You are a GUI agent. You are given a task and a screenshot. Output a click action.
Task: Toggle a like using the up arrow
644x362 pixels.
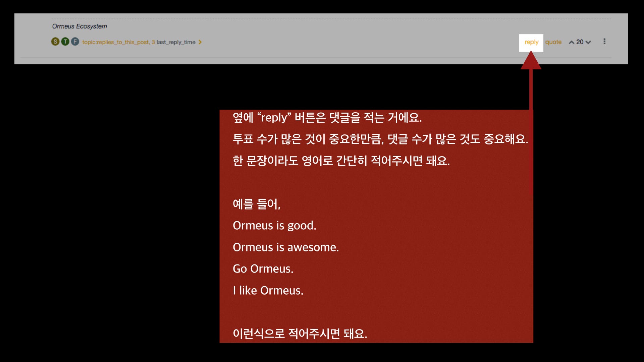click(571, 42)
